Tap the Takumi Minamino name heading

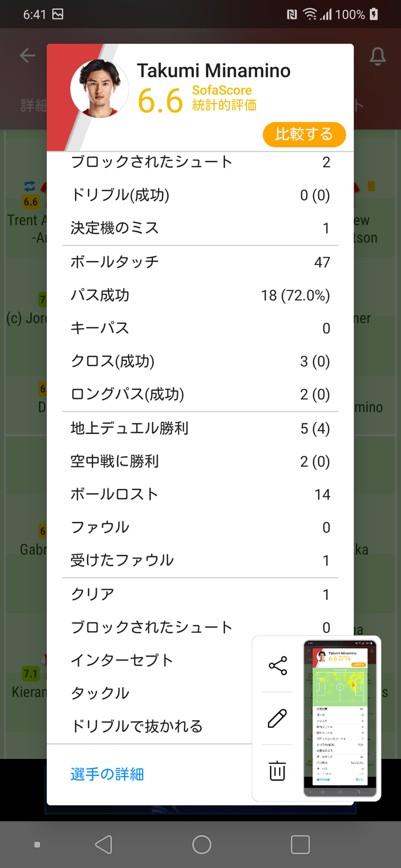click(213, 71)
